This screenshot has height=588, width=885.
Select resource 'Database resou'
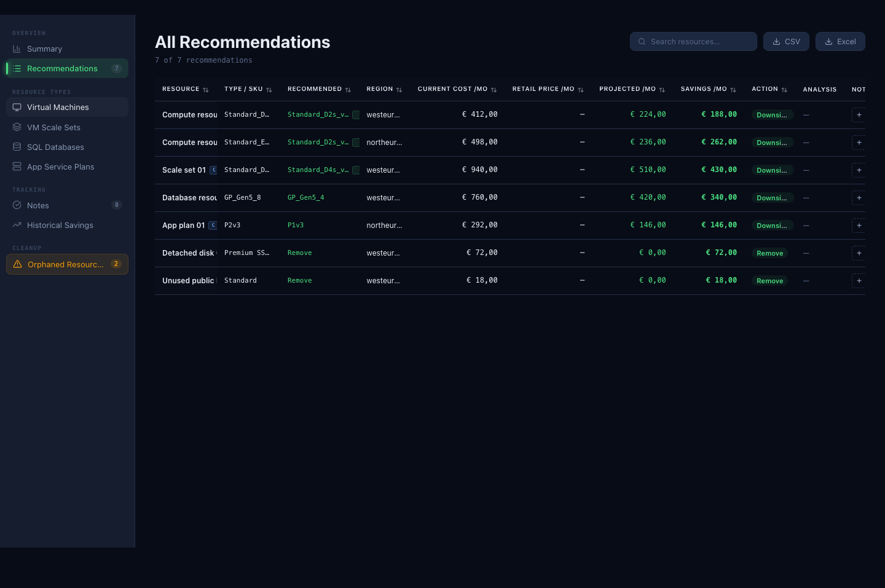pos(189,198)
